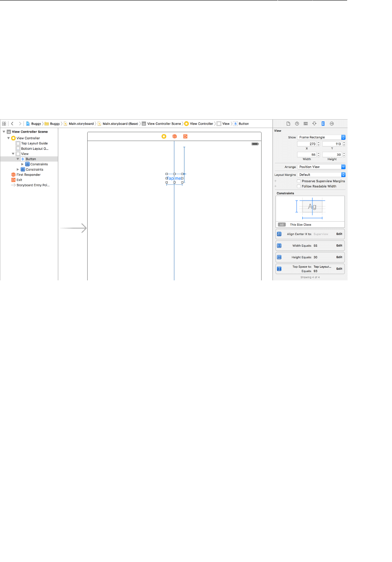Select the Tap me button on canvas

coord(174,178)
